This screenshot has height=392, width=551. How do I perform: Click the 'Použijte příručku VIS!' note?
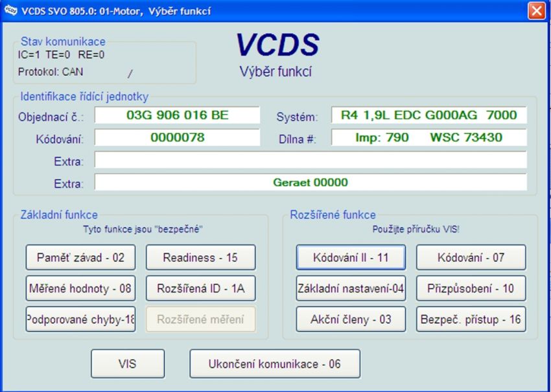click(416, 229)
